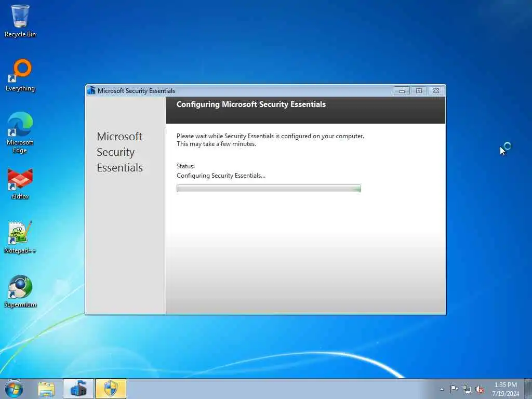The width and height of the screenshot is (532, 399).
Task: Click the 'Configuring Microsoft Security Essentials' heading
Action: (x=251, y=104)
